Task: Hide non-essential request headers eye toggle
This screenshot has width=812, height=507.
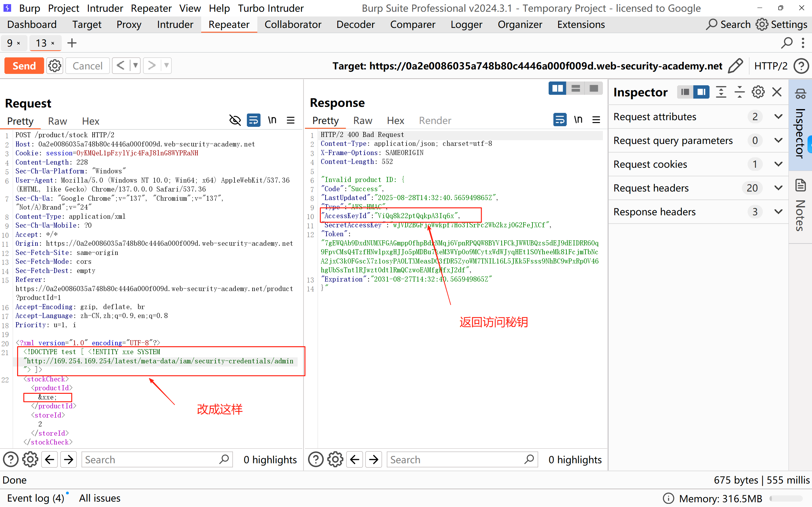Action: [235, 120]
